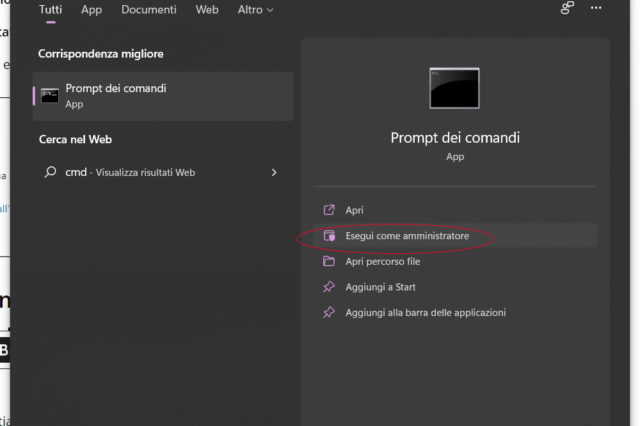The width and height of the screenshot is (640, 426).
Task: Click the administrator shield icon
Action: (x=328, y=236)
